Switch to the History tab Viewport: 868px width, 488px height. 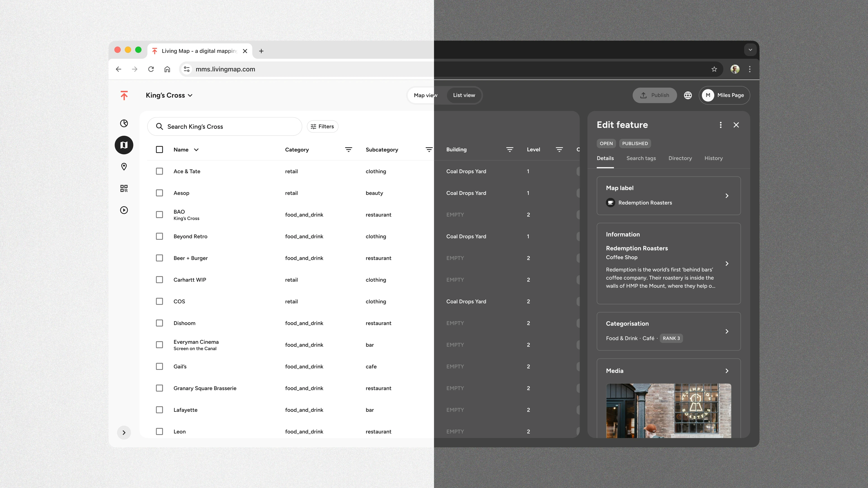[x=713, y=158]
